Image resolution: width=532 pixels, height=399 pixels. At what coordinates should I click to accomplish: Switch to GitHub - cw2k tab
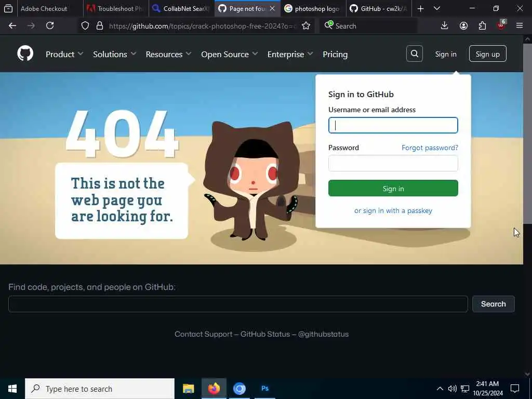(x=379, y=8)
